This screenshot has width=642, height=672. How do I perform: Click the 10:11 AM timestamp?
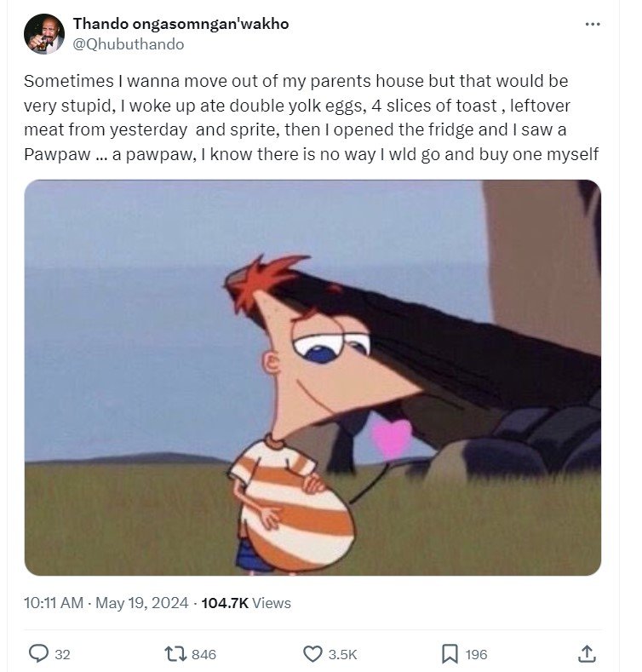pos(54,603)
